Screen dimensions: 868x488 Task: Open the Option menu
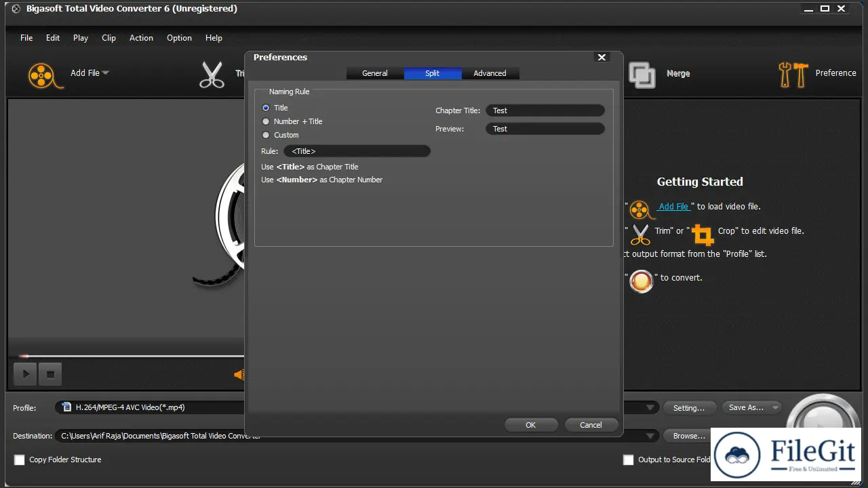(x=179, y=38)
